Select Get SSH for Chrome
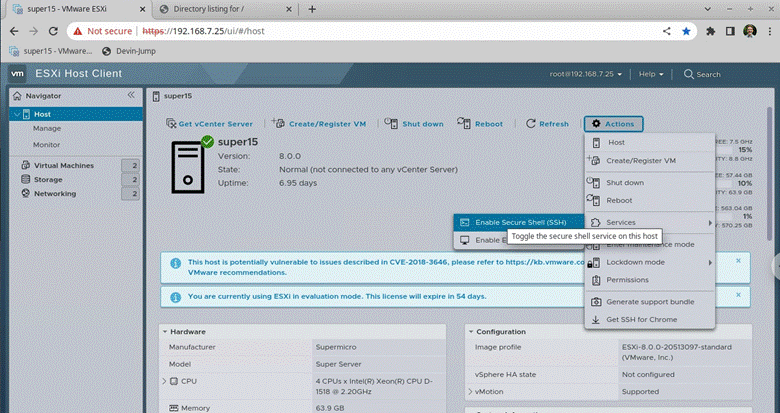The width and height of the screenshot is (780, 413). [x=650, y=319]
